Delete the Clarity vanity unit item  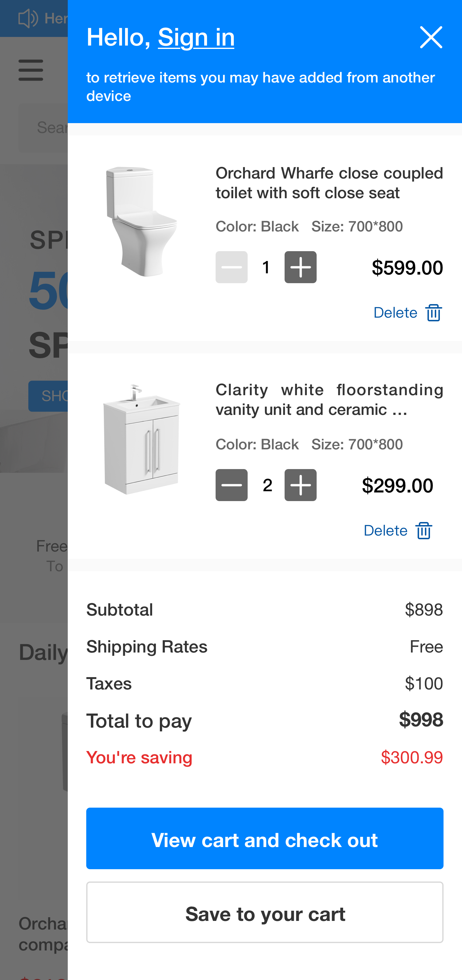tap(386, 531)
